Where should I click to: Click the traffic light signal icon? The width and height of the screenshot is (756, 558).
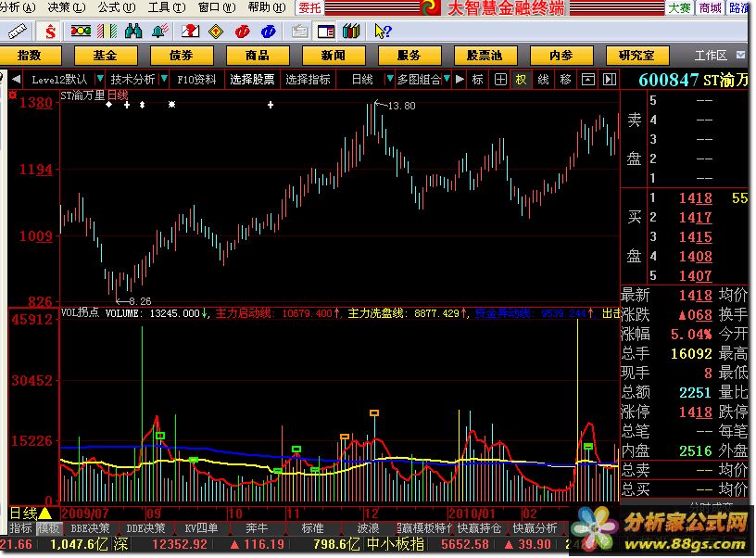click(81, 32)
